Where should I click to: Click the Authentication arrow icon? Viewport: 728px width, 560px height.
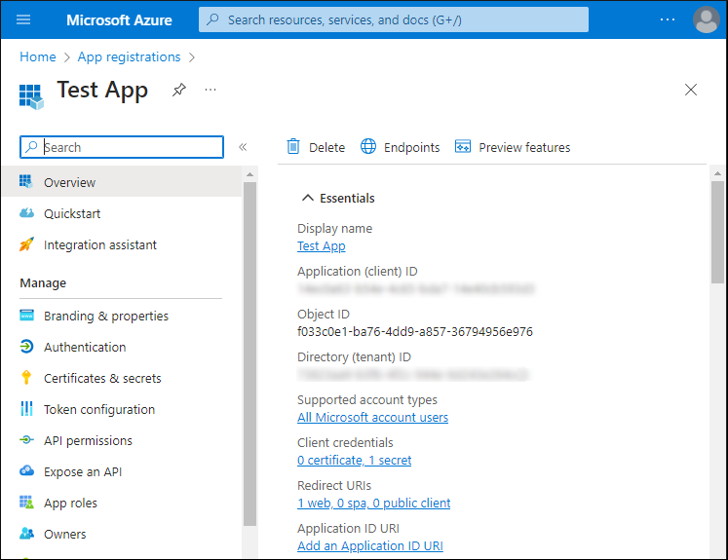[x=26, y=346]
